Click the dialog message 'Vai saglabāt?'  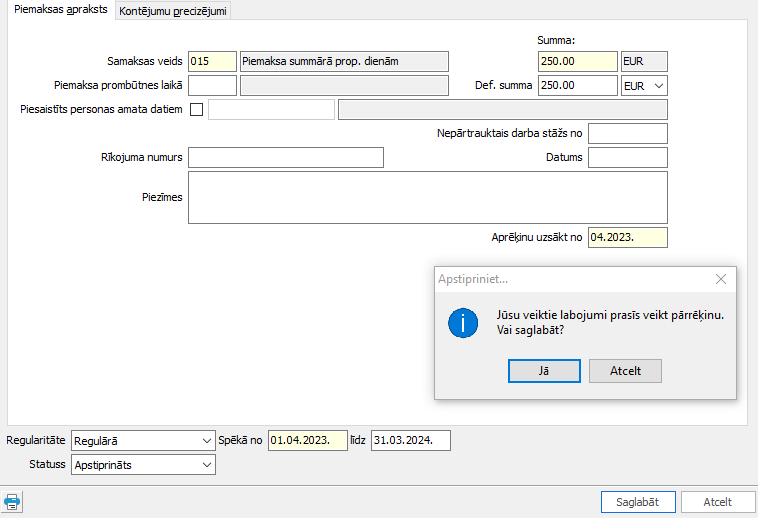[x=530, y=331]
